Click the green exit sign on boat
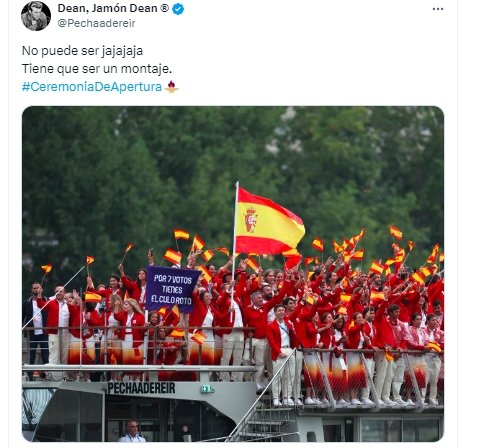The width and height of the screenshot is (478, 448). [x=207, y=389]
